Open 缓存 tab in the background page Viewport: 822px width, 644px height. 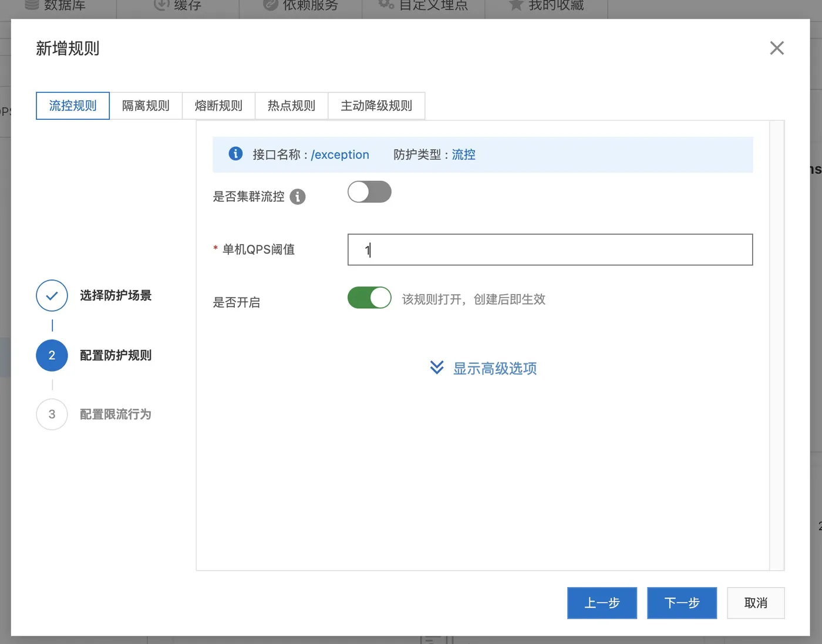click(x=178, y=5)
